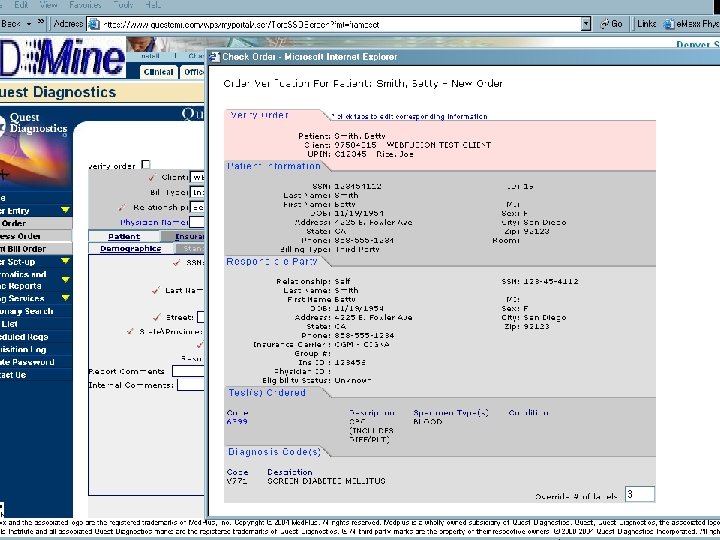Open the Dictionary Search sidebar item
Screen dimensions: 720x540
point(27,311)
